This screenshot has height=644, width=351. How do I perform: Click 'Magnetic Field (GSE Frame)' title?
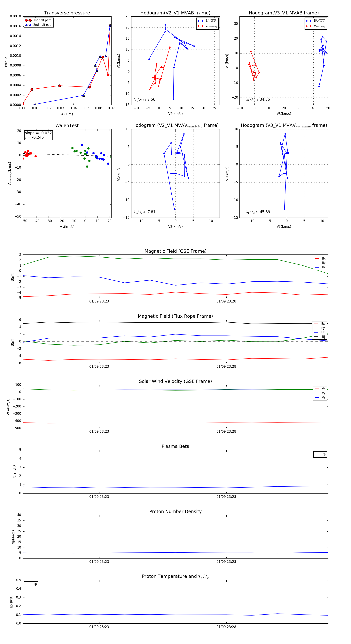tap(175, 251)
